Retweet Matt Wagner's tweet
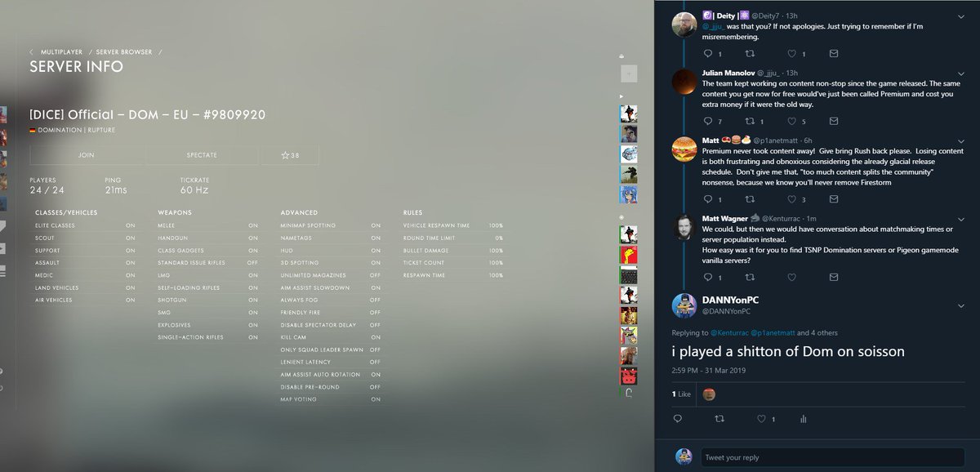This screenshot has width=980, height=472. coord(750,278)
